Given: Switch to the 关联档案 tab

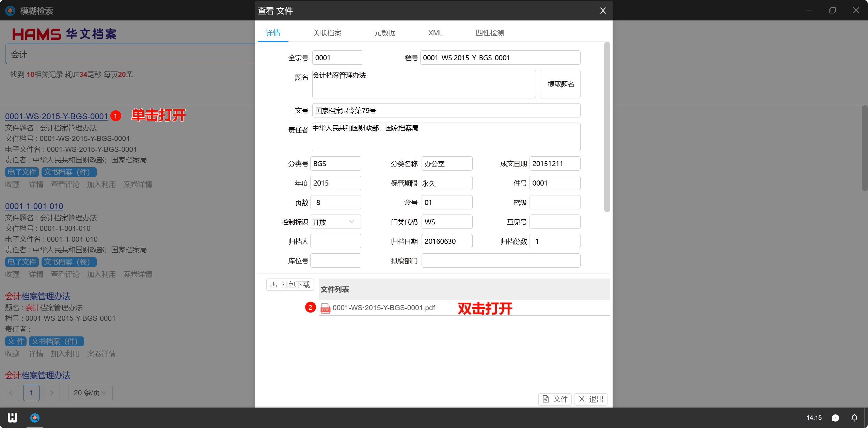Looking at the screenshot, I should pos(327,33).
